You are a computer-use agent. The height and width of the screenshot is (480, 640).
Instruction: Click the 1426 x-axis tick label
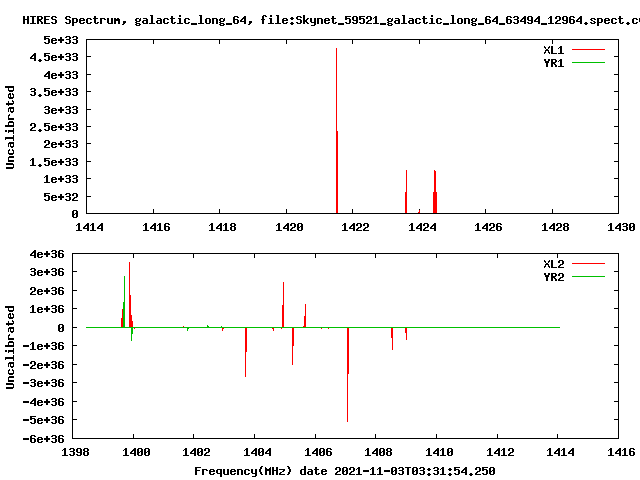click(488, 227)
